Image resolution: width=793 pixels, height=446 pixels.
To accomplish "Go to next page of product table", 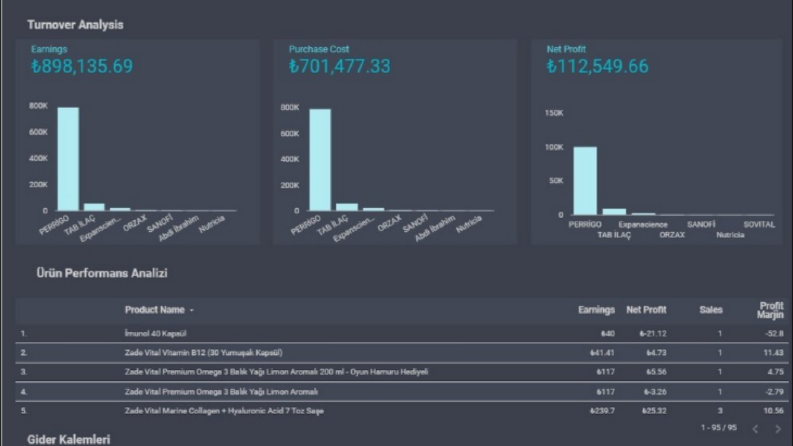I will 778,429.
